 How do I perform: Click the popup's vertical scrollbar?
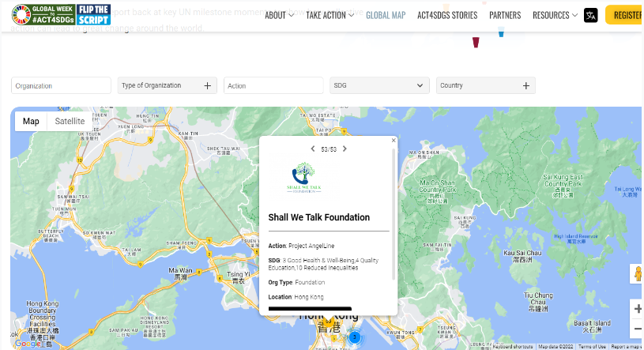[394, 213]
